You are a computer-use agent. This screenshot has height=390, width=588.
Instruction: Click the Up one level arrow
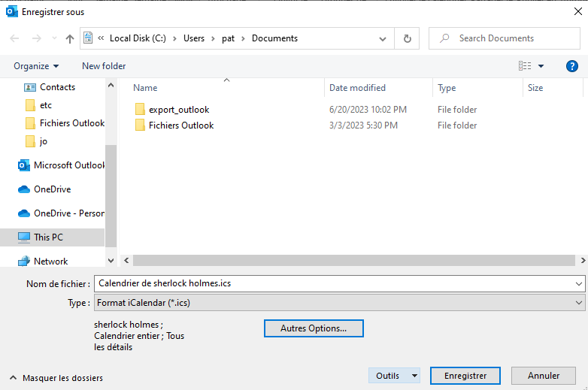70,38
